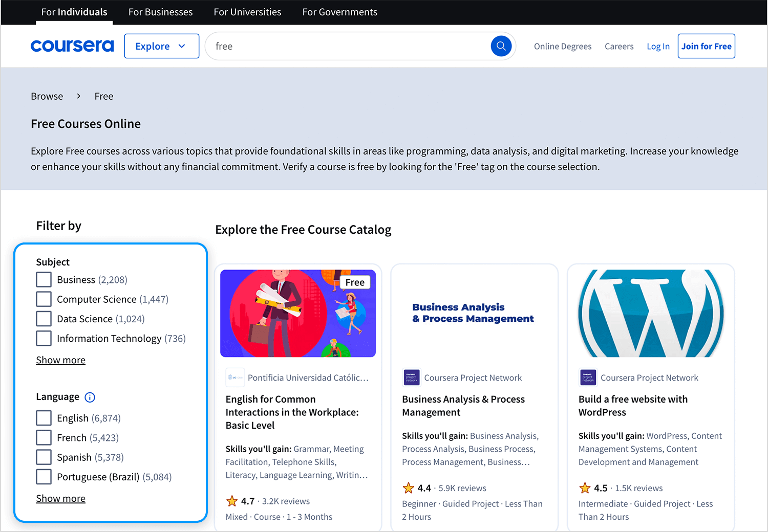Expand Language filters with Show more

pyautogui.click(x=61, y=499)
